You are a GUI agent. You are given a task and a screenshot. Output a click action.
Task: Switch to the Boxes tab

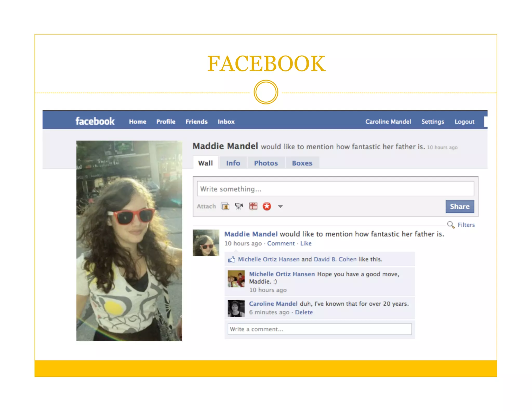tap(302, 163)
